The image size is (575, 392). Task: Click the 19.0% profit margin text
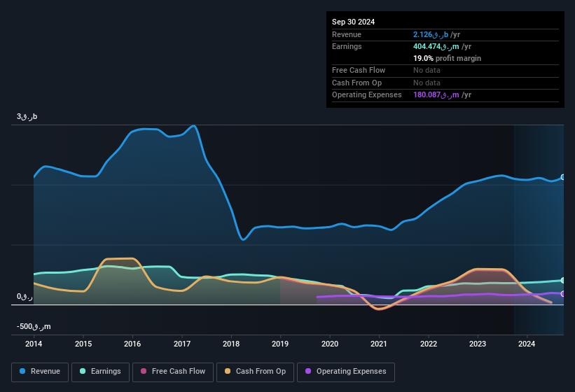point(447,58)
